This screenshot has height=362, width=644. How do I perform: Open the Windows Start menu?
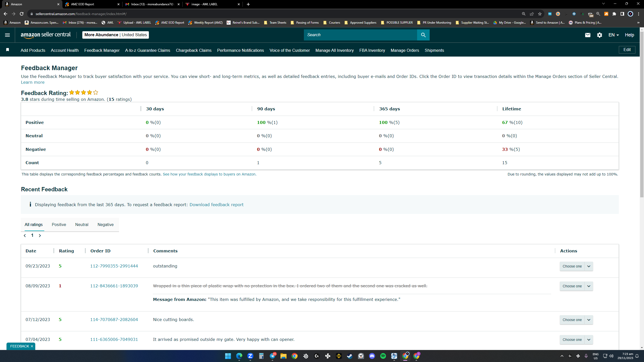pos(228,356)
